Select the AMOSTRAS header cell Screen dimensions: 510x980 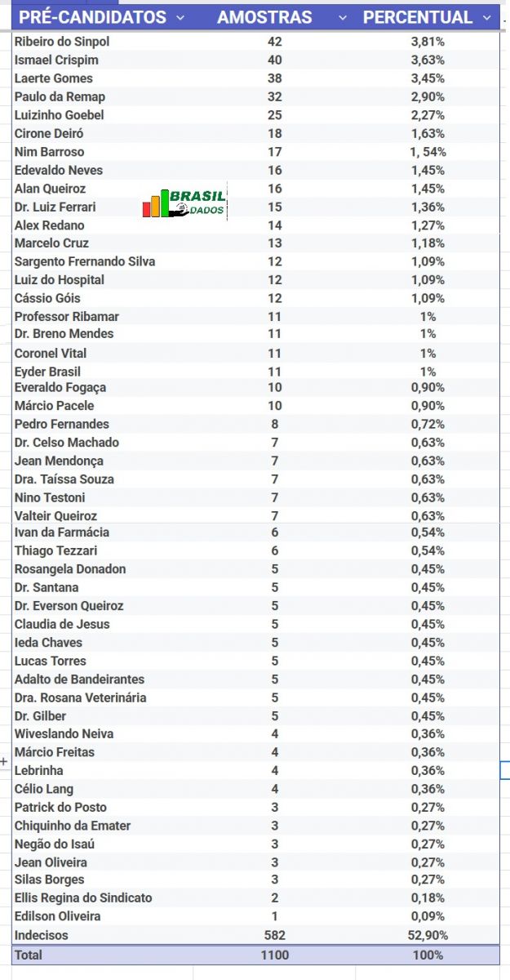coord(264,17)
